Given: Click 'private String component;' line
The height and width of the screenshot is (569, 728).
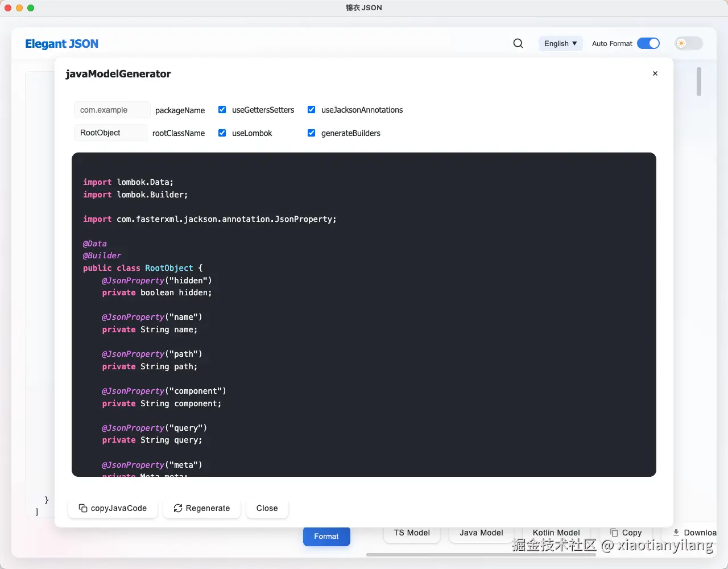Looking at the screenshot, I should (162, 403).
